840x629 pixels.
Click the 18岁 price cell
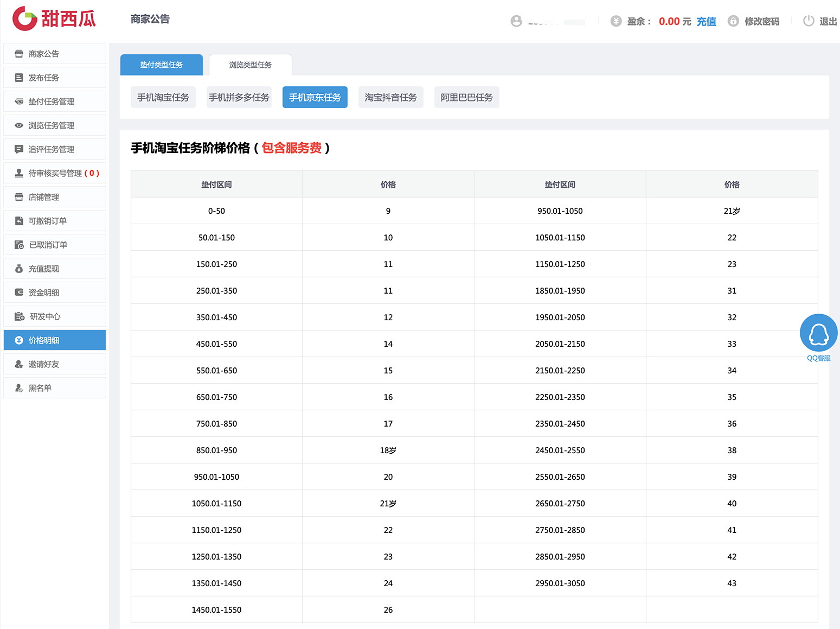[x=388, y=450]
